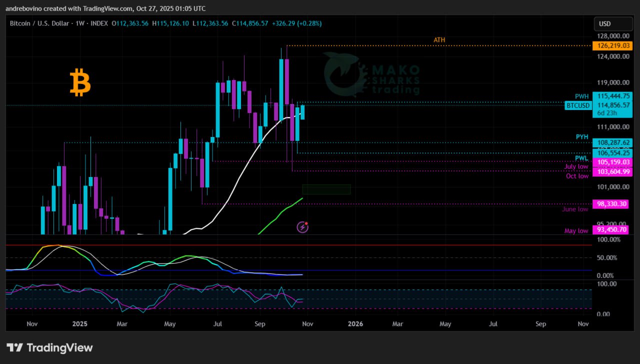Click the PYH level label
This screenshot has height=364, width=640.
581,137
